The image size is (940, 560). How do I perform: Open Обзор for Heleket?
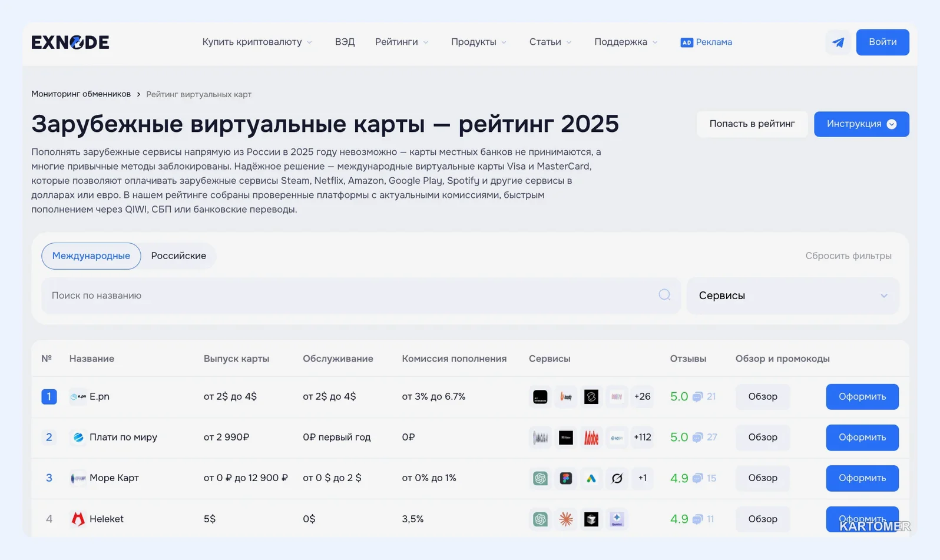tap(762, 519)
